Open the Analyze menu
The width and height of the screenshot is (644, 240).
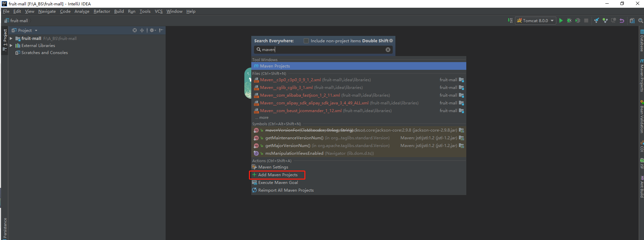point(82,11)
